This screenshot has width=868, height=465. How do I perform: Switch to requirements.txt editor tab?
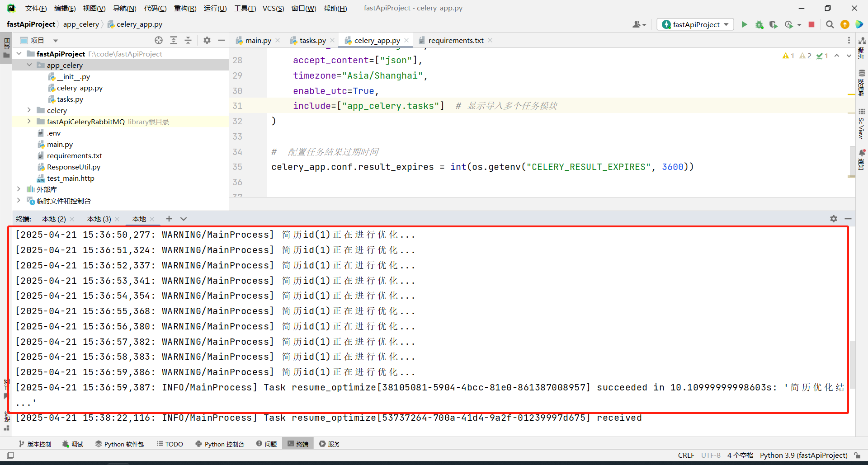[456, 40]
